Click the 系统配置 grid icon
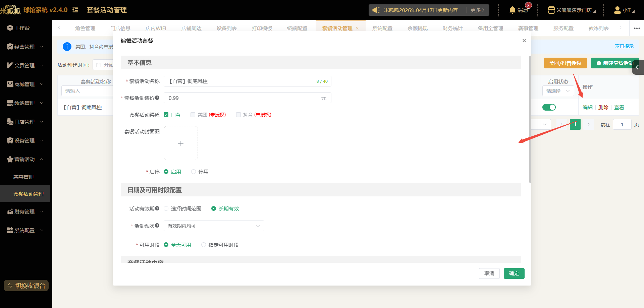644x308 pixels. click(x=10, y=230)
